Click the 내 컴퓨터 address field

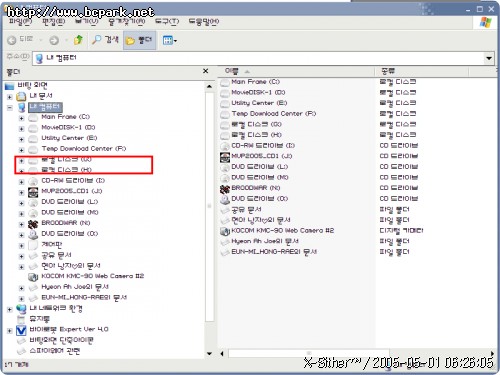tap(258, 58)
